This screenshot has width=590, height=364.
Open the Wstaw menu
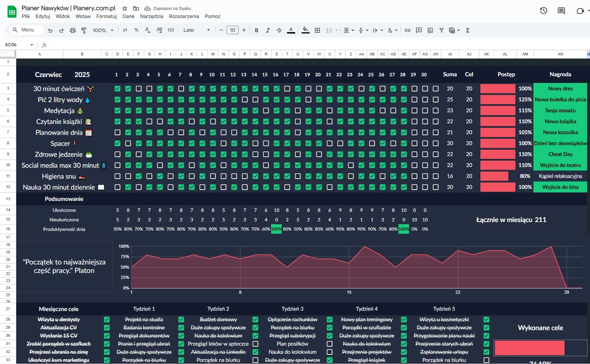point(83,16)
